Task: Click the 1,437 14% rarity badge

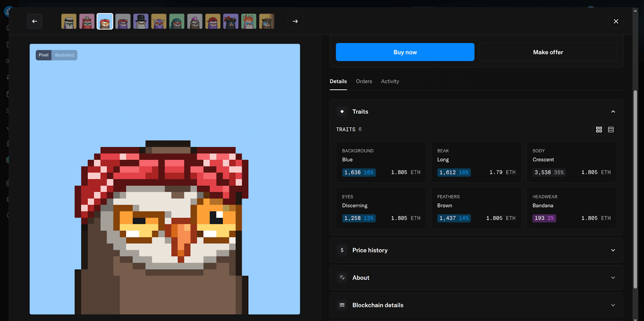Action: pyautogui.click(x=454, y=218)
